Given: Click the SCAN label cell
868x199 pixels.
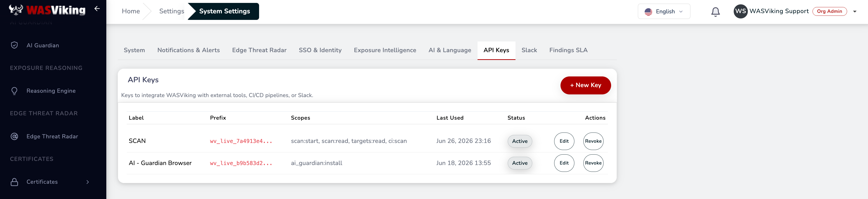Looking at the screenshot, I should coord(137,141).
